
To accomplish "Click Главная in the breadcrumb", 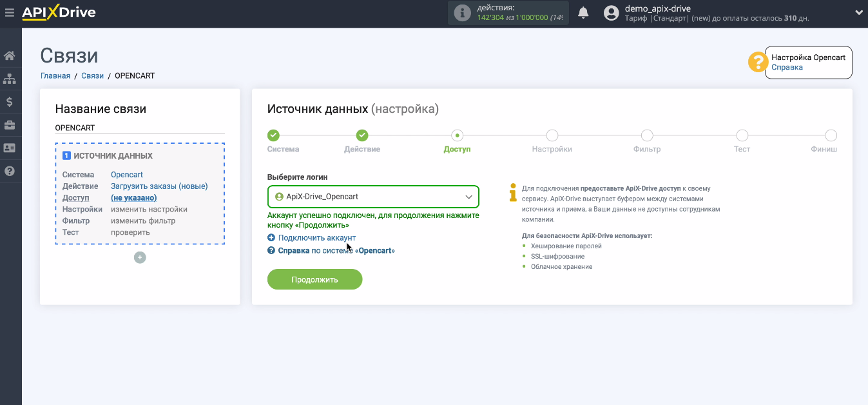I will pos(55,75).
